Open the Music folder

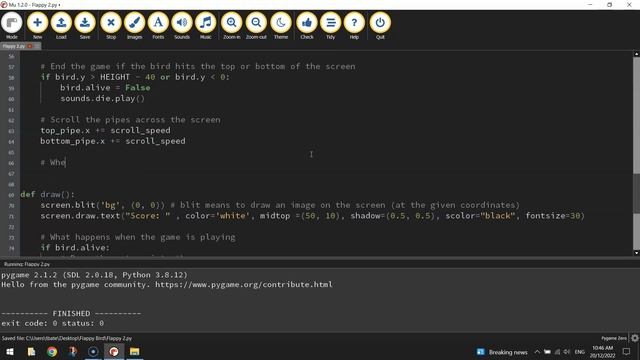[205, 26]
